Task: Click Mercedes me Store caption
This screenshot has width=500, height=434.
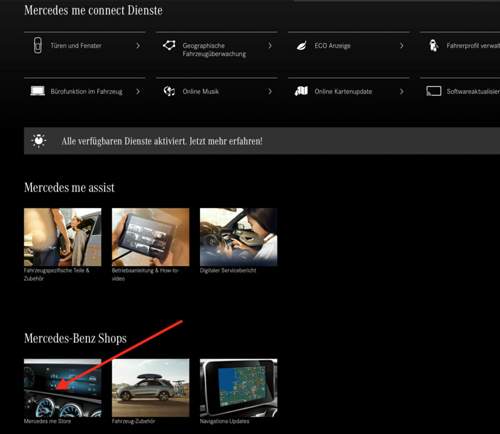Action: point(47,421)
